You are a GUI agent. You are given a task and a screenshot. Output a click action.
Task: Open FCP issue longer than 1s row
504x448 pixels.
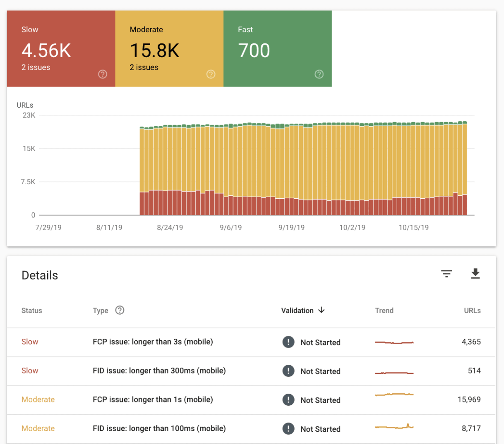point(251,400)
